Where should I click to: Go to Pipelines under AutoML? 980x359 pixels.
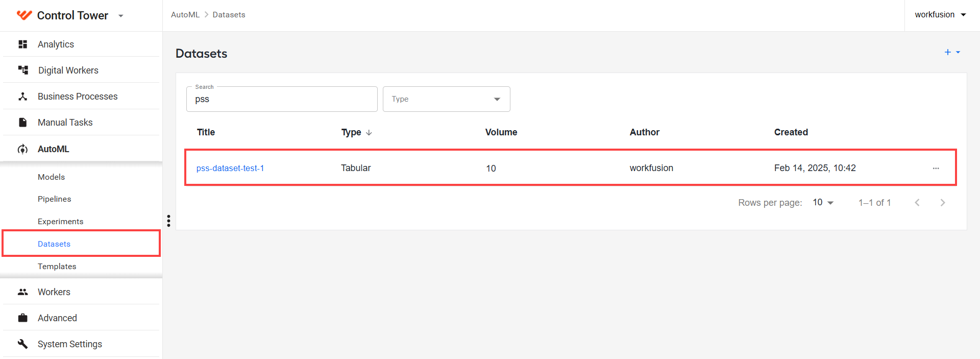[54, 199]
